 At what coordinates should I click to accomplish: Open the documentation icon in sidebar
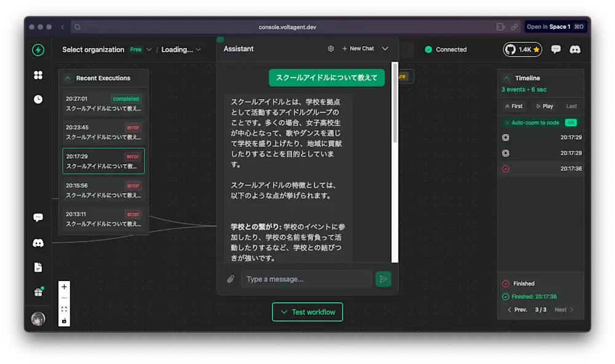click(38, 267)
